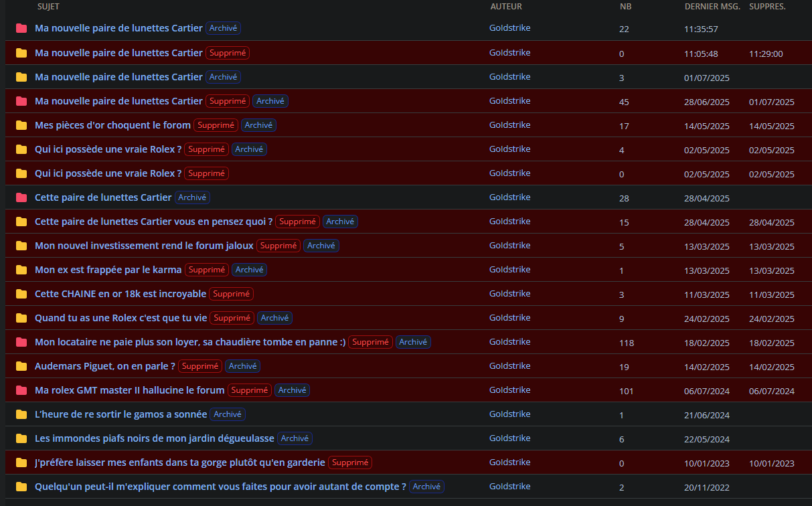This screenshot has width=812, height=506.
Task: Click the red folder icon of the 45-message Cartier topic
Action: pyautogui.click(x=21, y=101)
